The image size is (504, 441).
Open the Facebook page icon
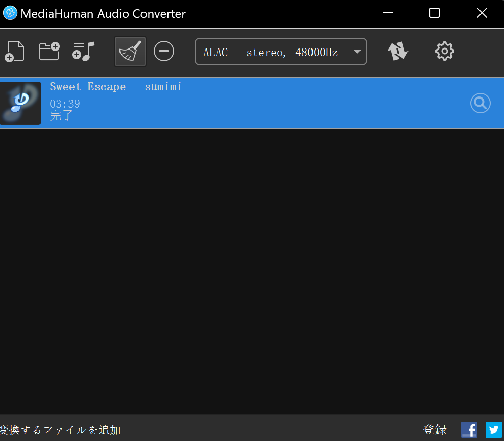point(469,430)
